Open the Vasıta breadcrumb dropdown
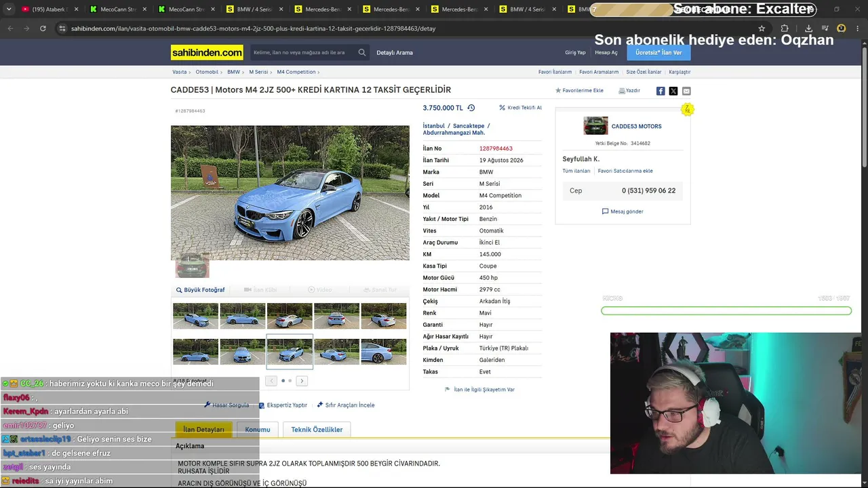 tap(181, 72)
